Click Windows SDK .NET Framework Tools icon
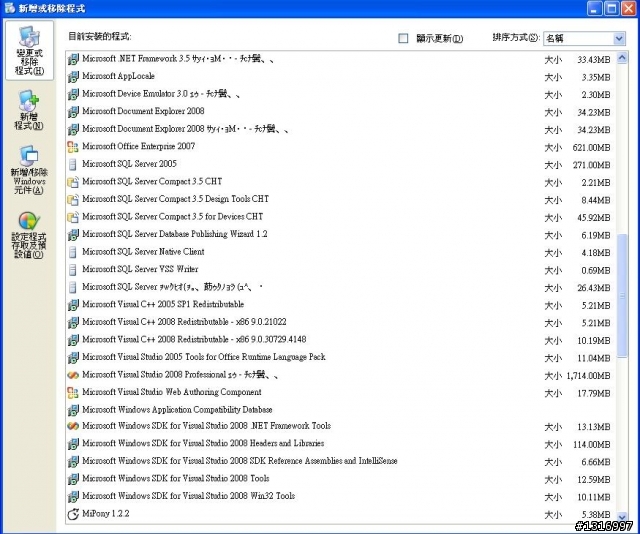This screenshot has width=640, height=534. point(73,426)
